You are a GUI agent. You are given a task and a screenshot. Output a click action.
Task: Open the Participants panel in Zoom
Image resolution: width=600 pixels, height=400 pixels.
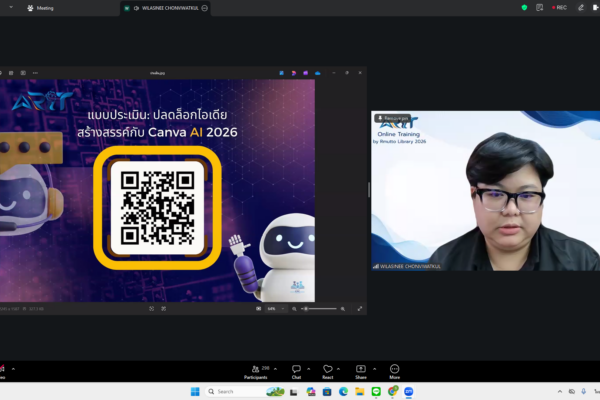pyautogui.click(x=256, y=371)
